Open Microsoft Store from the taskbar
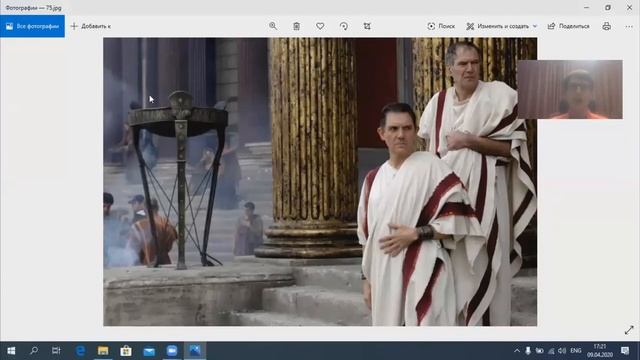The width and height of the screenshot is (640, 360). point(126,351)
